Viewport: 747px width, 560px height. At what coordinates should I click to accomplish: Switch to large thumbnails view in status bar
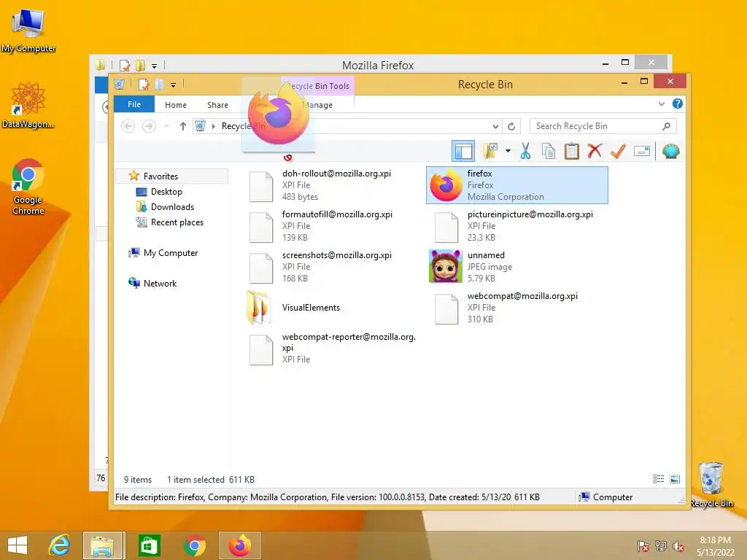(675, 479)
